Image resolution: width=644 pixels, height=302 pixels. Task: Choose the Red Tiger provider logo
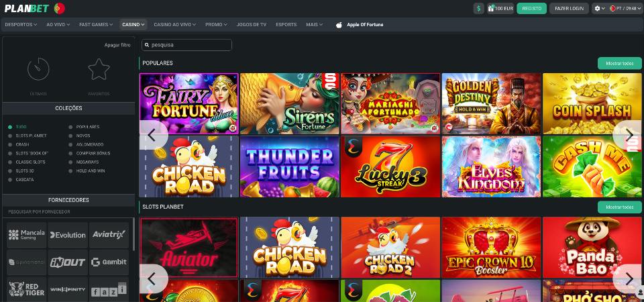coord(27,289)
